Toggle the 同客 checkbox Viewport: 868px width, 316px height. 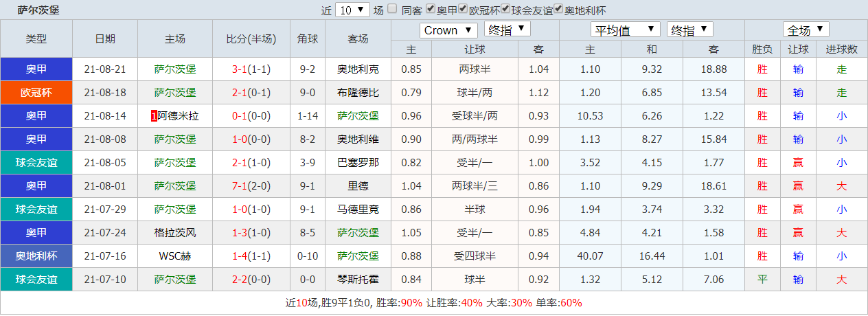click(392, 10)
